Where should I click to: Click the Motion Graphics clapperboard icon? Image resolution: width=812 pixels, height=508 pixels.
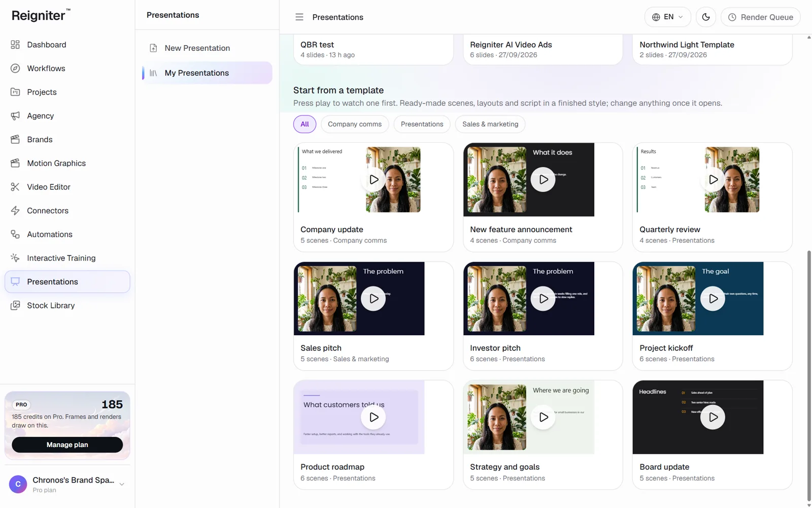pyautogui.click(x=15, y=163)
